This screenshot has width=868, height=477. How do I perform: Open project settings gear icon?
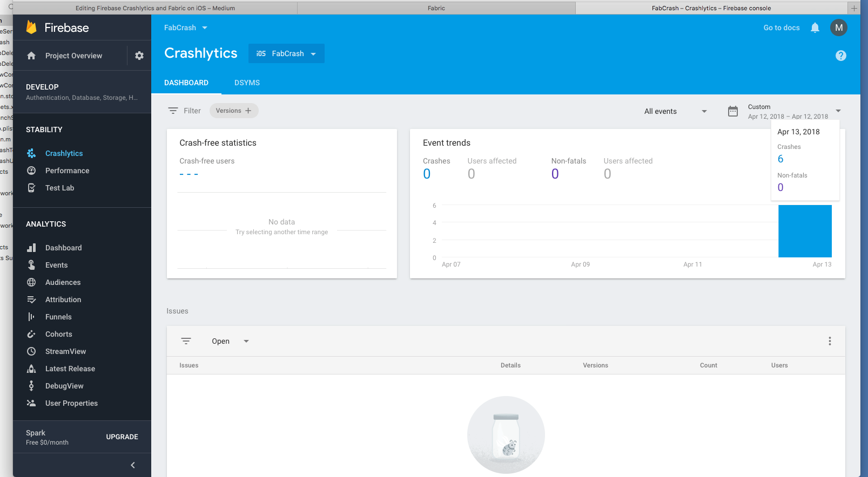pyautogui.click(x=139, y=56)
